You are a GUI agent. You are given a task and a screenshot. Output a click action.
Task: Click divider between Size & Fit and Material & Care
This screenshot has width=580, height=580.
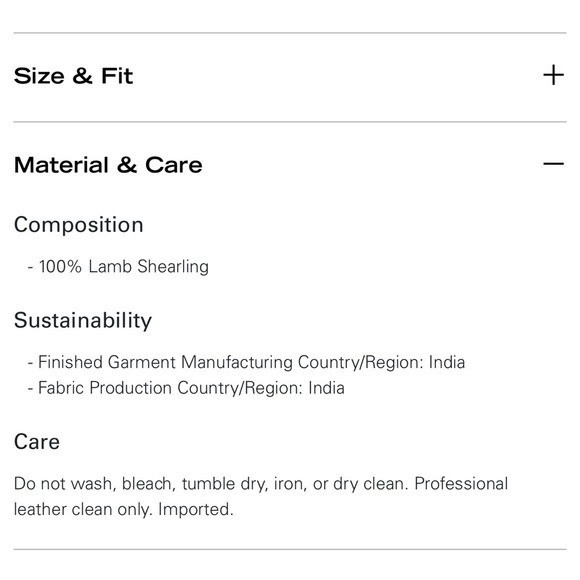click(x=290, y=122)
